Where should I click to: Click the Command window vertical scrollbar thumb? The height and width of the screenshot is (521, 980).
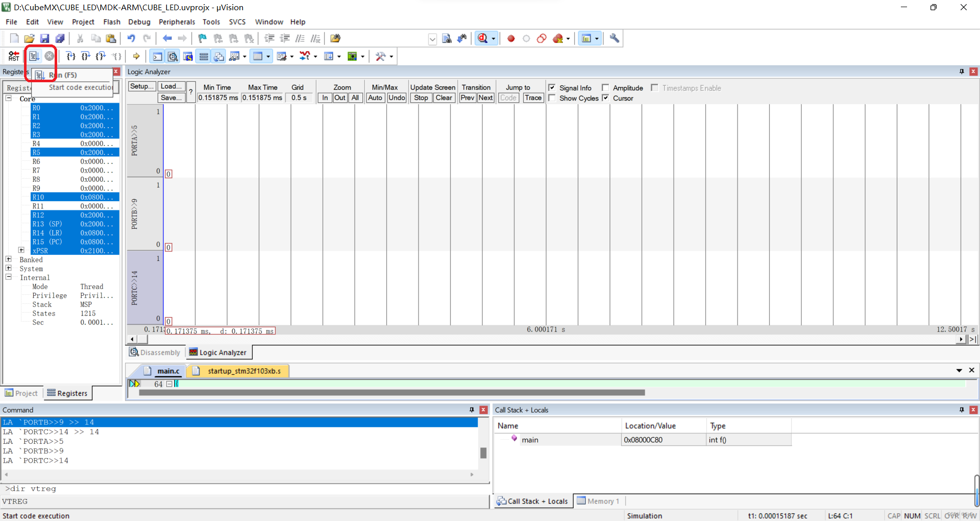483,453
